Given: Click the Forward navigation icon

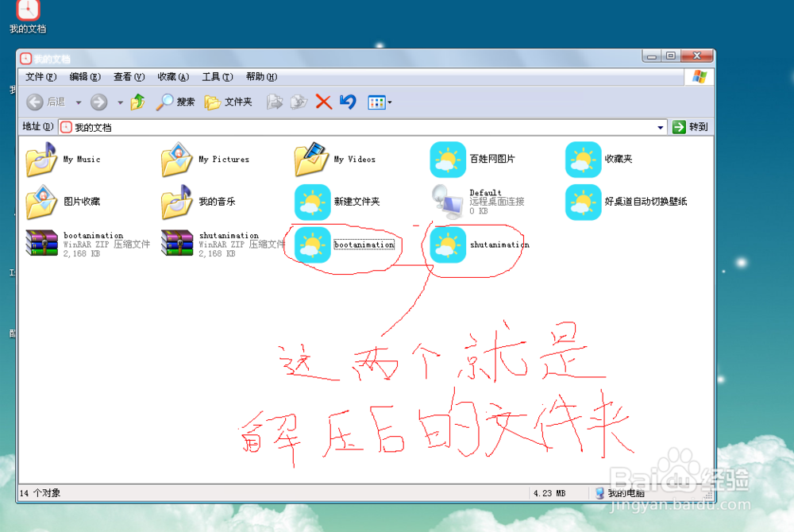Looking at the screenshot, I should point(98,102).
